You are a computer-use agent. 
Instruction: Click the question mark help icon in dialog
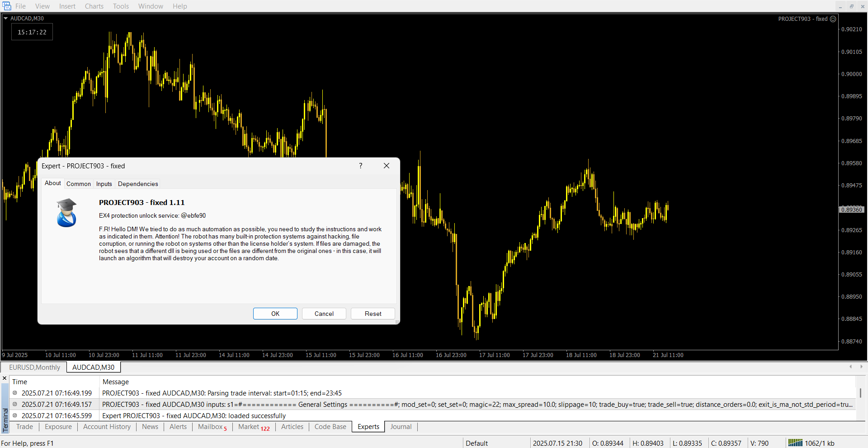click(x=360, y=166)
